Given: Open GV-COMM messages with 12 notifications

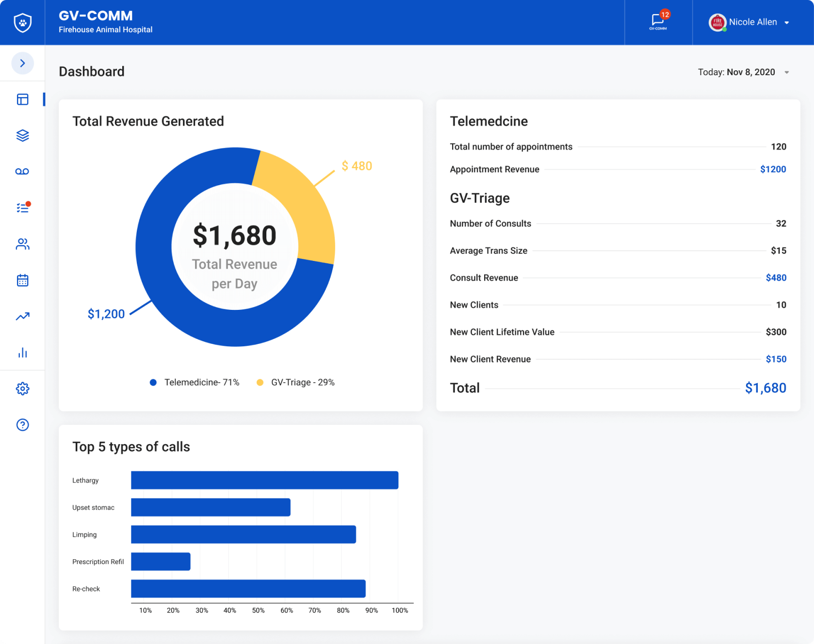Looking at the screenshot, I should 658,21.
